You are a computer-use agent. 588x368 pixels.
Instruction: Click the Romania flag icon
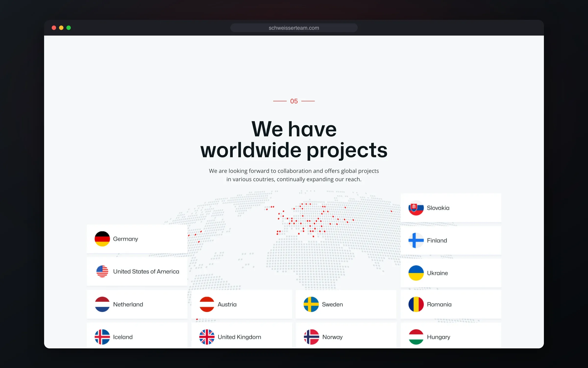click(x=416, y=304)
